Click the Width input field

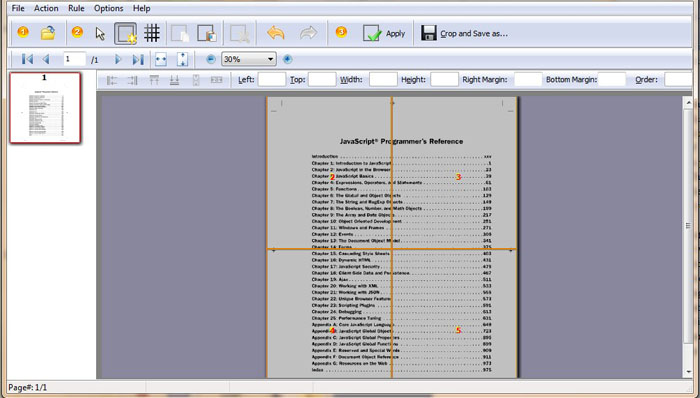point(383,79)
